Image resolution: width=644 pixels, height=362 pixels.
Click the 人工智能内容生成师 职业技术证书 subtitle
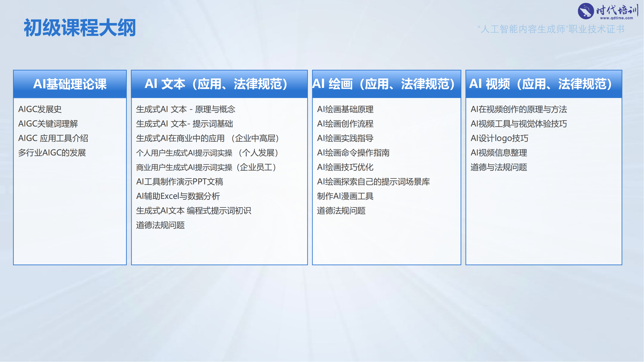click(551, 29)
